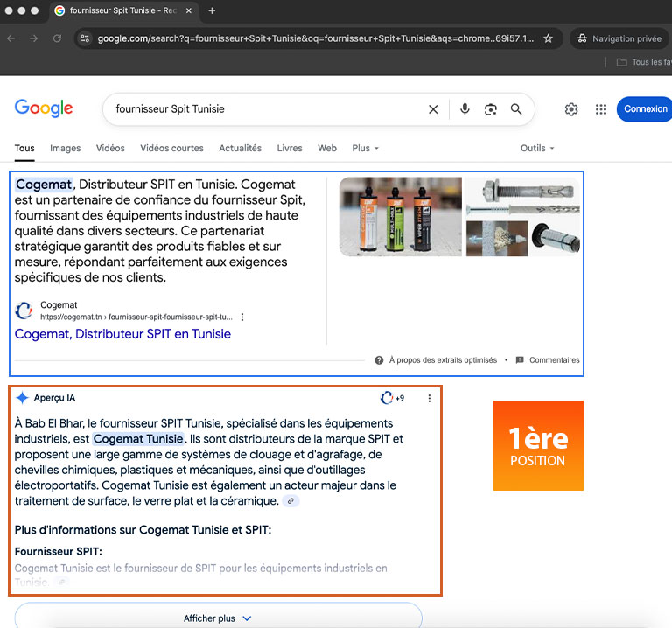Click the Navigation privée incognito indicator

click(619, 38)
